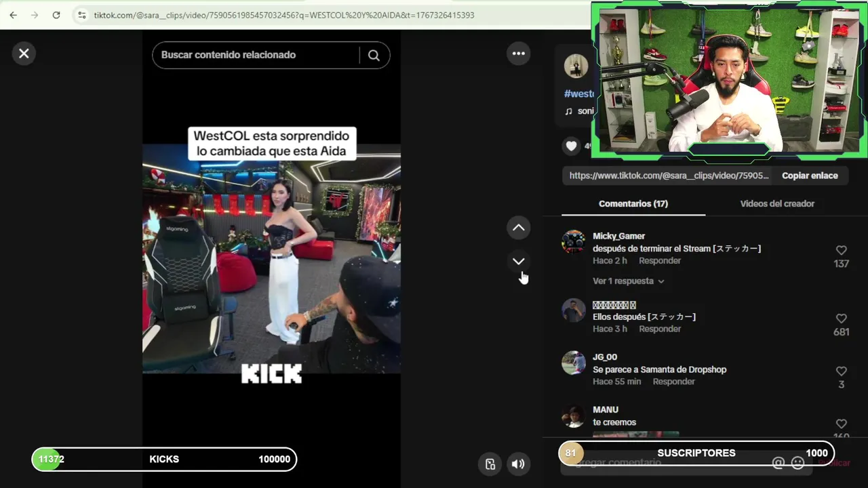Viewport: 868px width, 488px height.
Task: Click the site info icon in address bar
Action: pos(81,15)
